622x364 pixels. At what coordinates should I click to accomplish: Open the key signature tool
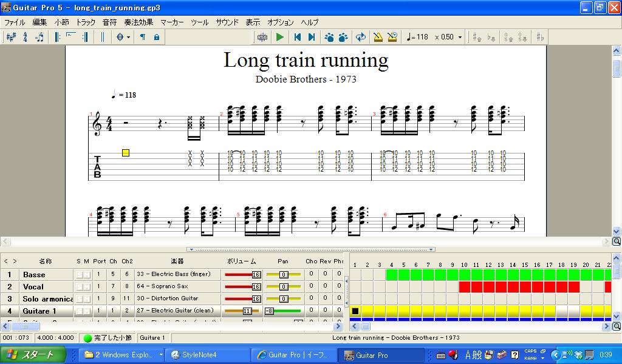(x=11, y=37)
